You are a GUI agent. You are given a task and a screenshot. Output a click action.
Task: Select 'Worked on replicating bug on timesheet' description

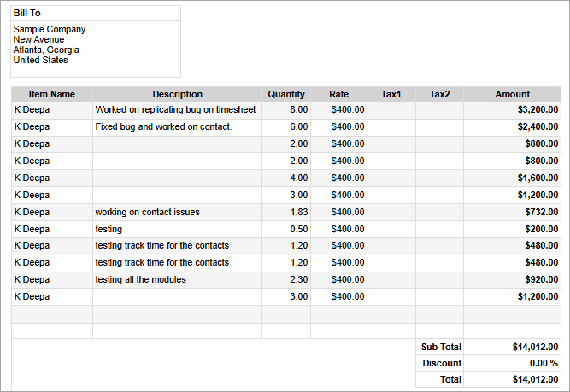(175, 110)
